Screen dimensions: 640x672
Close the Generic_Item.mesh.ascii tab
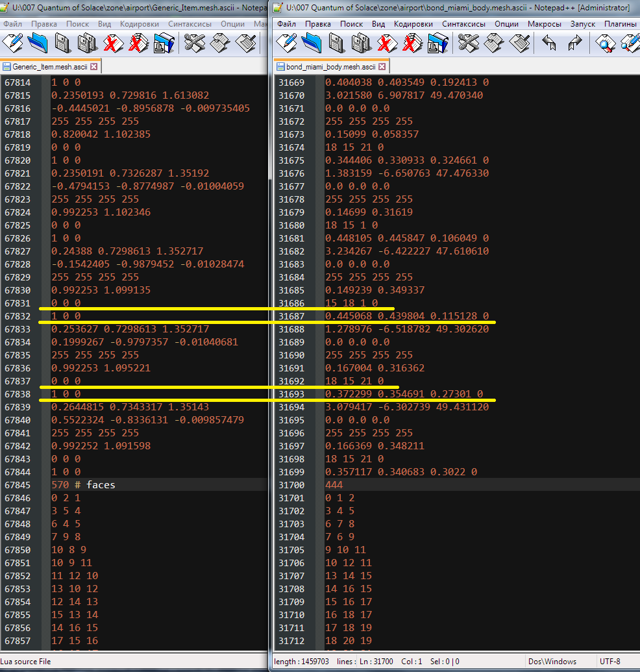pyautogui.click(x=93, y=66)
